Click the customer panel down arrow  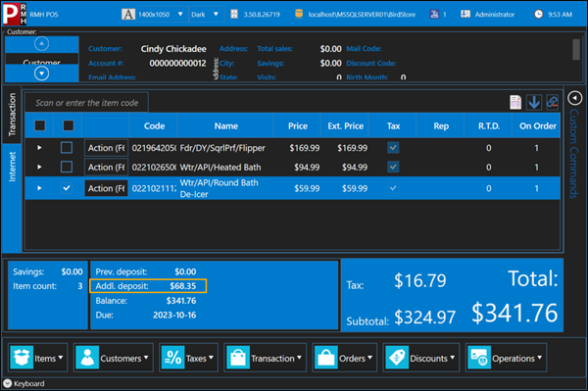(41, 73)
